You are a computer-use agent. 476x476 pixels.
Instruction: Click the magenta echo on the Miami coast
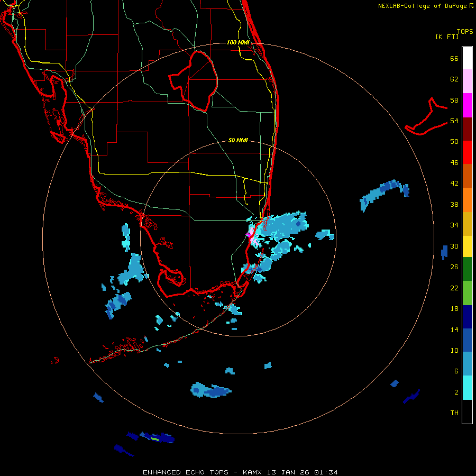click(249, 234)
